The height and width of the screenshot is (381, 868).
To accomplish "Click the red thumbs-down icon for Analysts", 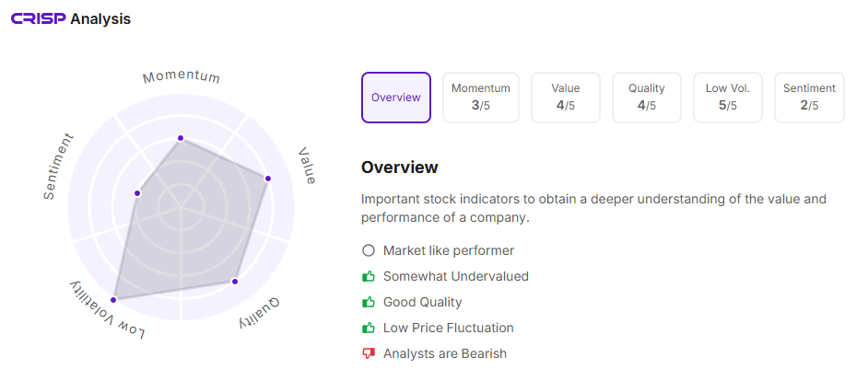I will pyautogui.click(x=369, y=353).
